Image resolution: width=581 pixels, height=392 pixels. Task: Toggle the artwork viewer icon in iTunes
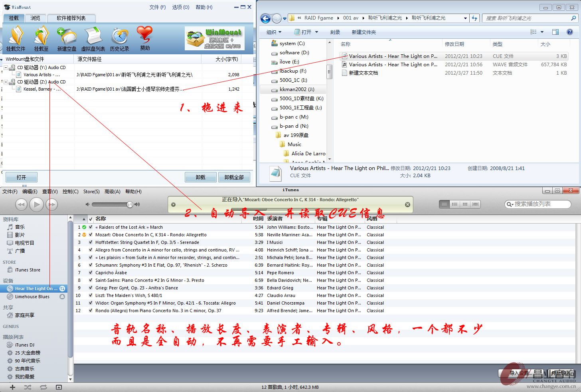pos(59,387)
